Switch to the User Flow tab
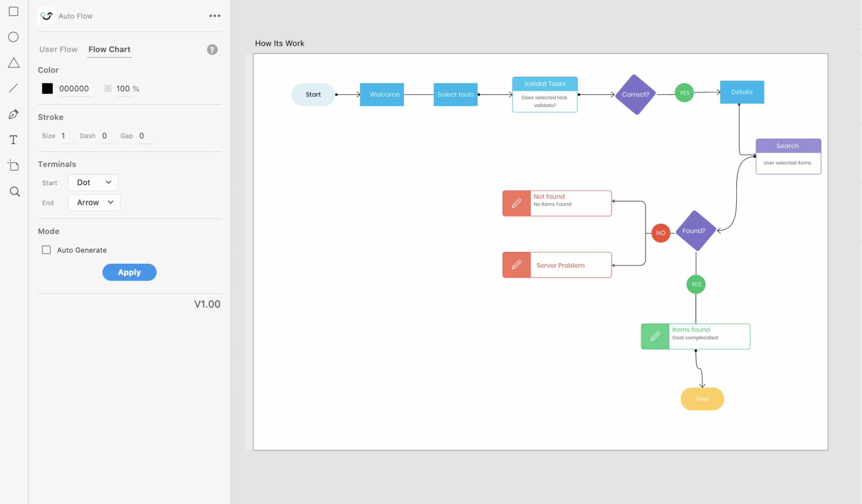The width and height of the screenshot is (862, 504). 59,49
